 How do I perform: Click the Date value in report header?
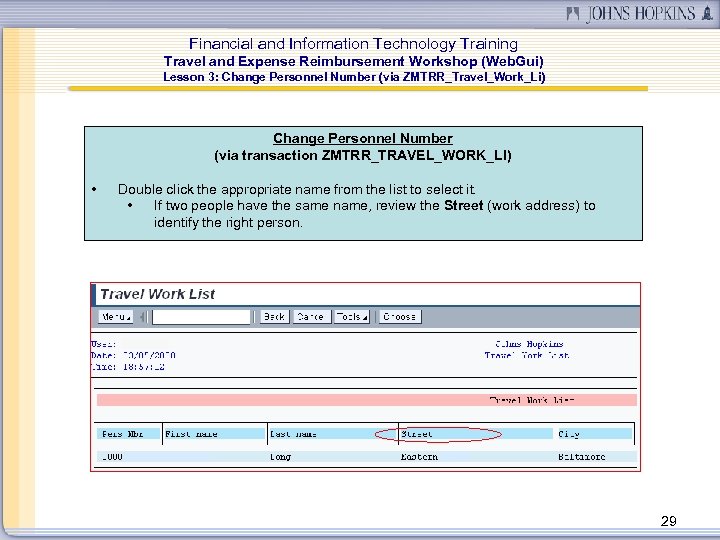(149, 355)
